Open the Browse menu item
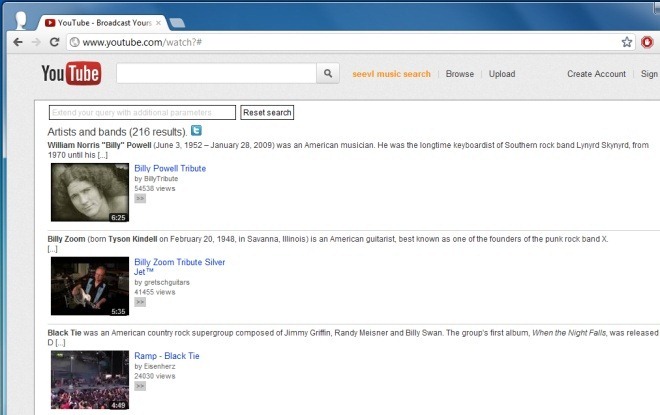 click(x=460, y=74)
